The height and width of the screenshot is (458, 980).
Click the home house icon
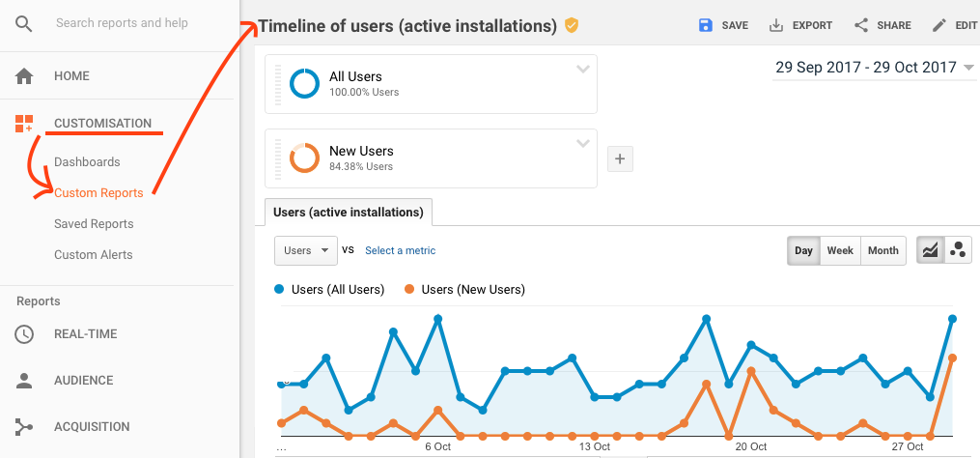[x=24, y=76]
